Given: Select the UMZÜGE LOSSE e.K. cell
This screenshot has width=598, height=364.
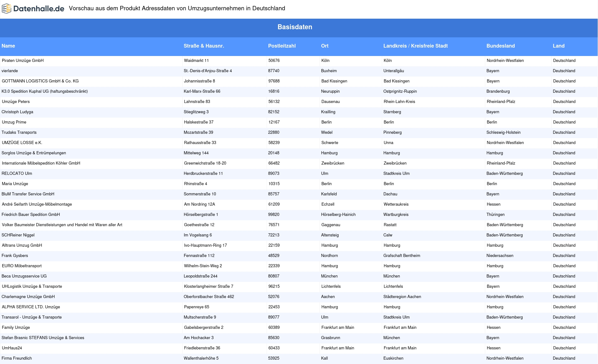Looking at the screenshot, I should click(x=22, y=143).
